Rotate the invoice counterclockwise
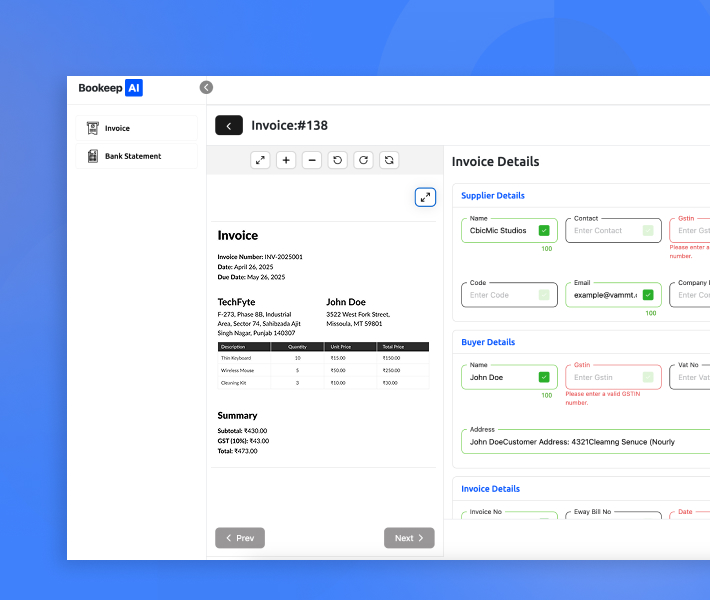710x600 pixels. pos(338,160)
